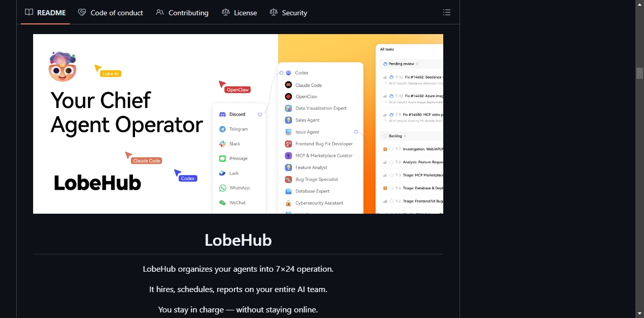Click the Frontend Bug Fix Developer icon
Screen dimensions: 644x318
point(288,144)
